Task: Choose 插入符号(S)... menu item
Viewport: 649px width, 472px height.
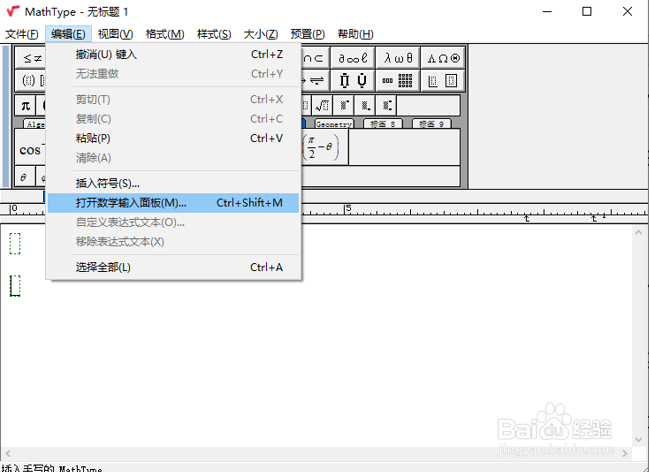Action: point(173,183)
